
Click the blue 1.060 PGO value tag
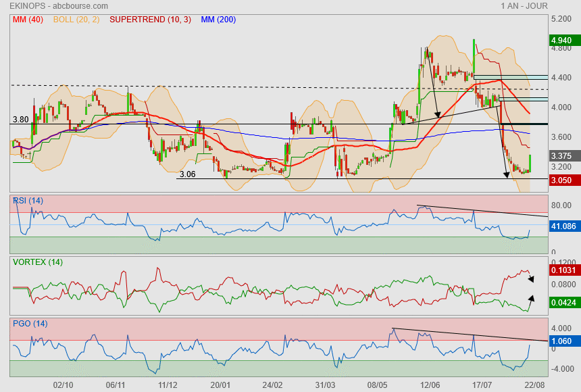click(565, 341)
